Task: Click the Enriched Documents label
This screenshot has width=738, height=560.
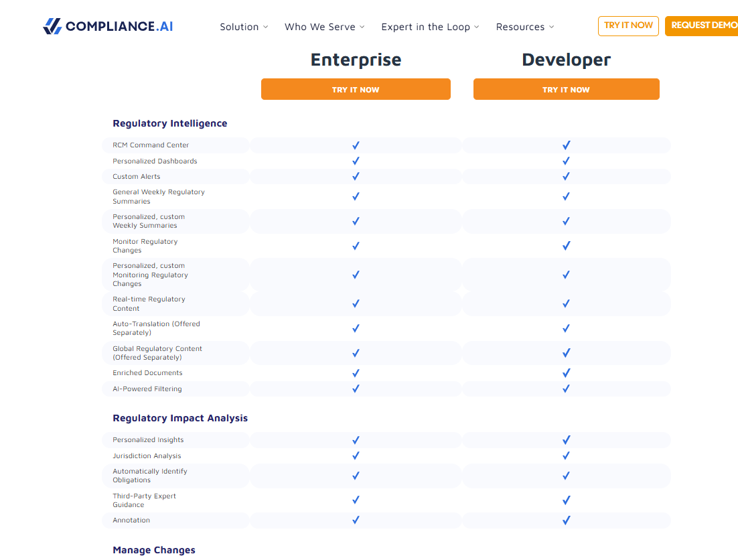Action: click(x=147, y=372)
